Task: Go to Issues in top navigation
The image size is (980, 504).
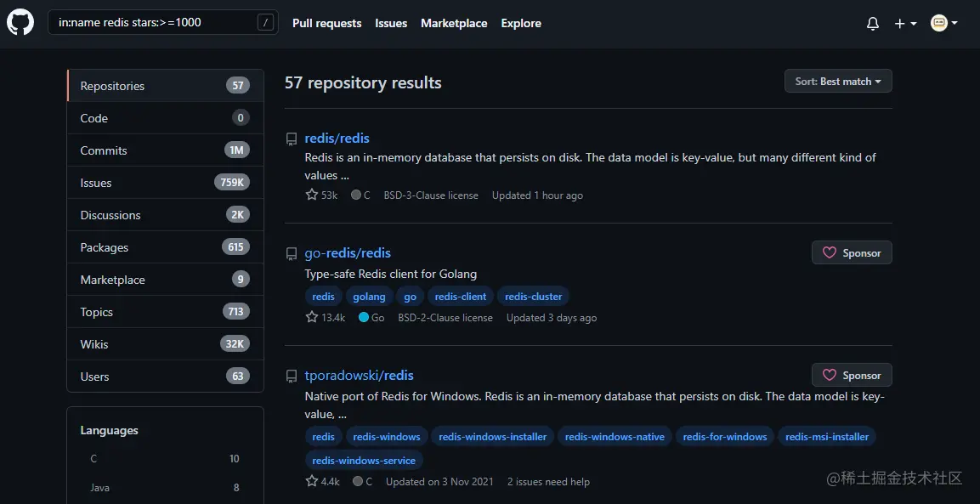Action: 391,23
